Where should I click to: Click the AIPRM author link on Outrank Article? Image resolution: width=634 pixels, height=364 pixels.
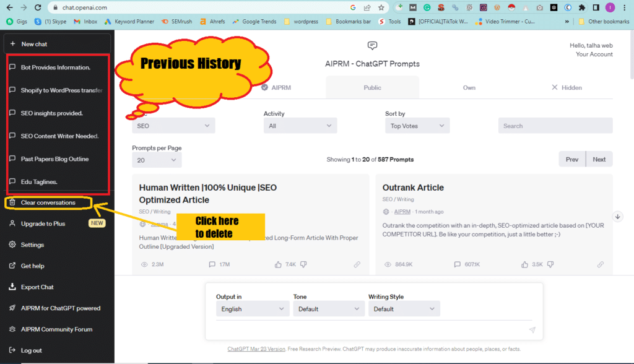402,212
